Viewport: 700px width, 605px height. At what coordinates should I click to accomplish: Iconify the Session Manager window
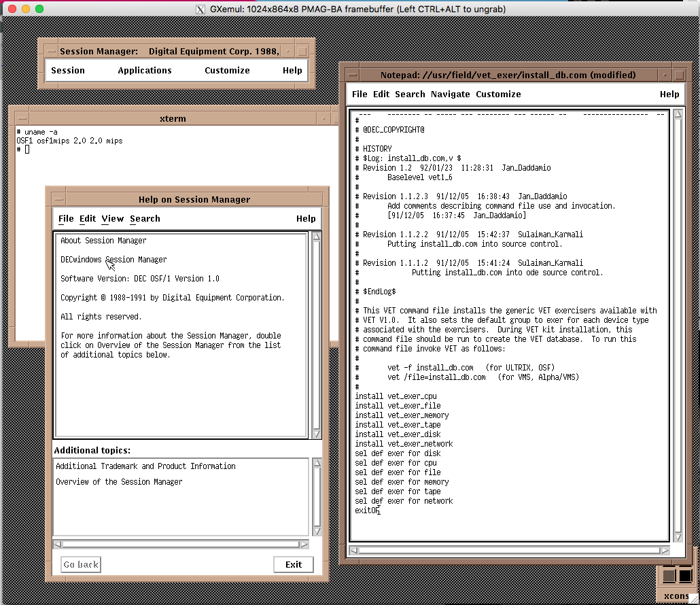coord(288,52)
